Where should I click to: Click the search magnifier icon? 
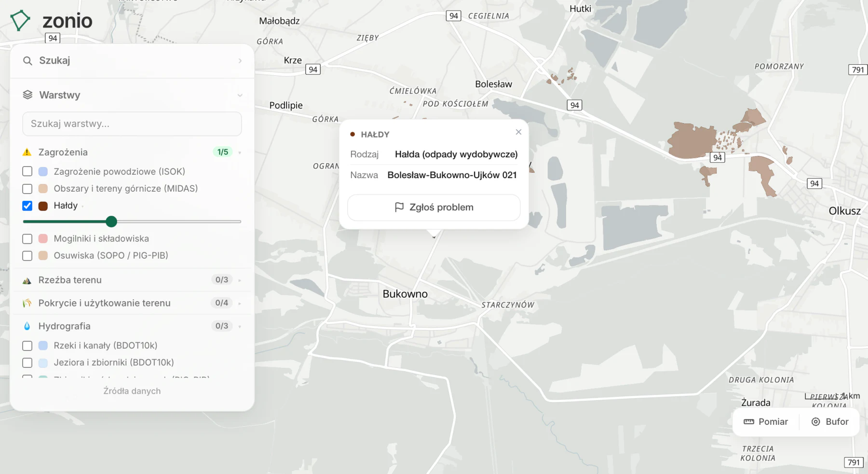pos(27,61)
